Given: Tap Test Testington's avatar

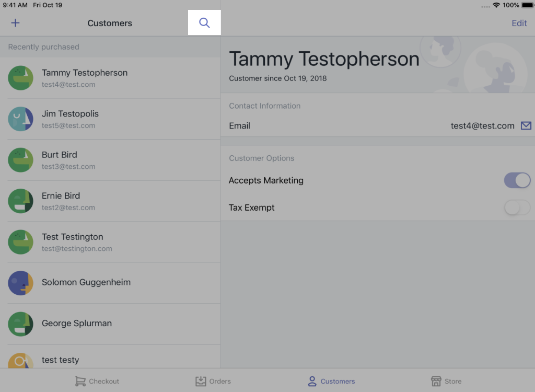Looking at the screenshot, I should pyautogui.click(x=20, y=242).
